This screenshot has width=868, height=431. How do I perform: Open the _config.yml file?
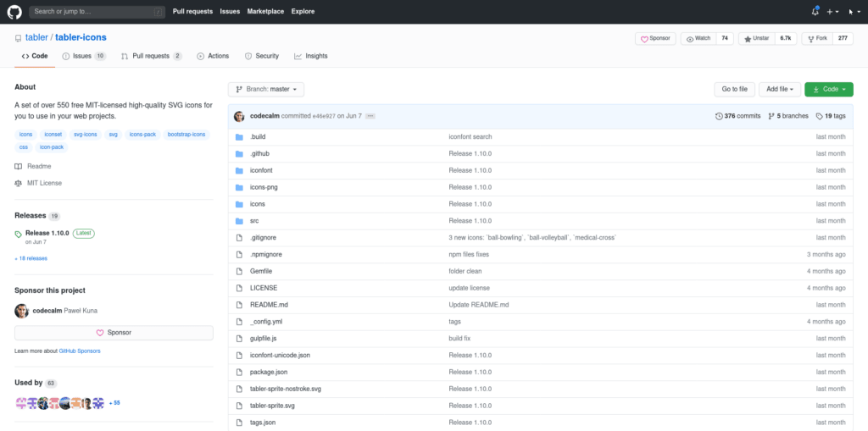pyautogui.click(x=266, y=322)
